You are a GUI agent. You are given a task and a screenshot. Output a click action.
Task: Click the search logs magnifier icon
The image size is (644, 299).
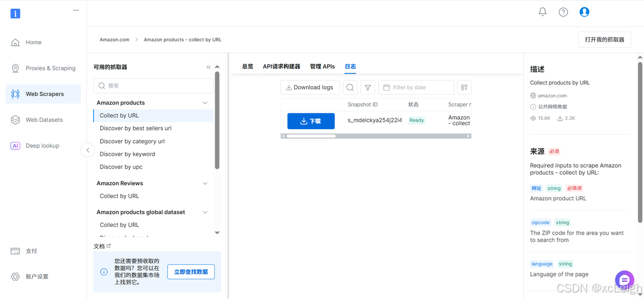tap(350, 88)
